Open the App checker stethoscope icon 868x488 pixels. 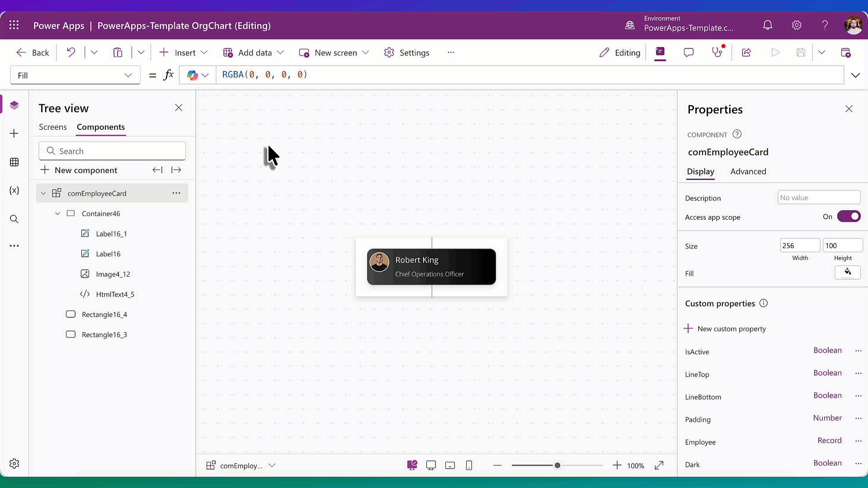click(717, 52)
